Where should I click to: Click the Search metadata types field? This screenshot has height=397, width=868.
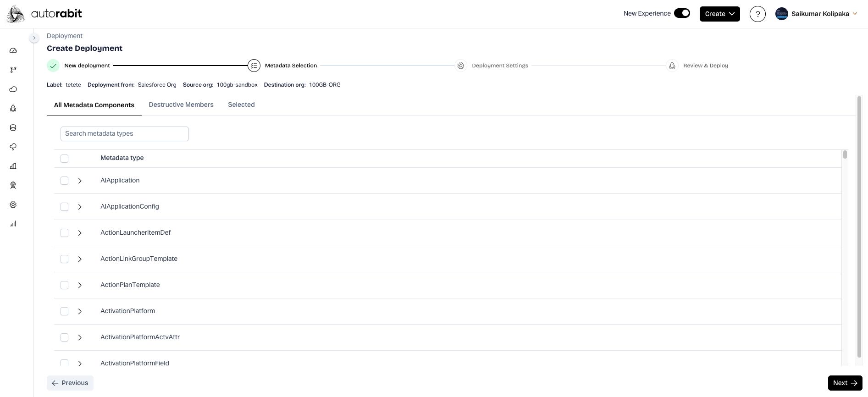point(124,133)
